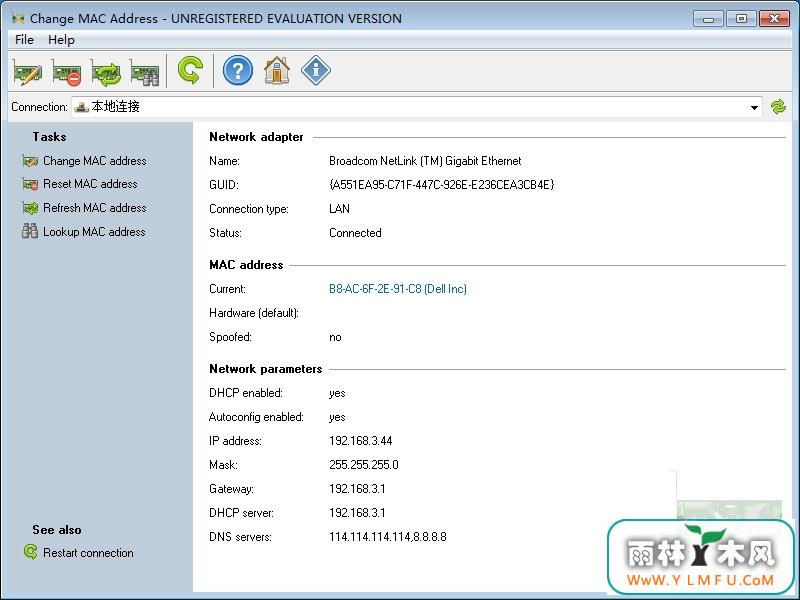Click the Network parameters section heading
Viewport: 800px width, 600px height.
coord(265,369)
